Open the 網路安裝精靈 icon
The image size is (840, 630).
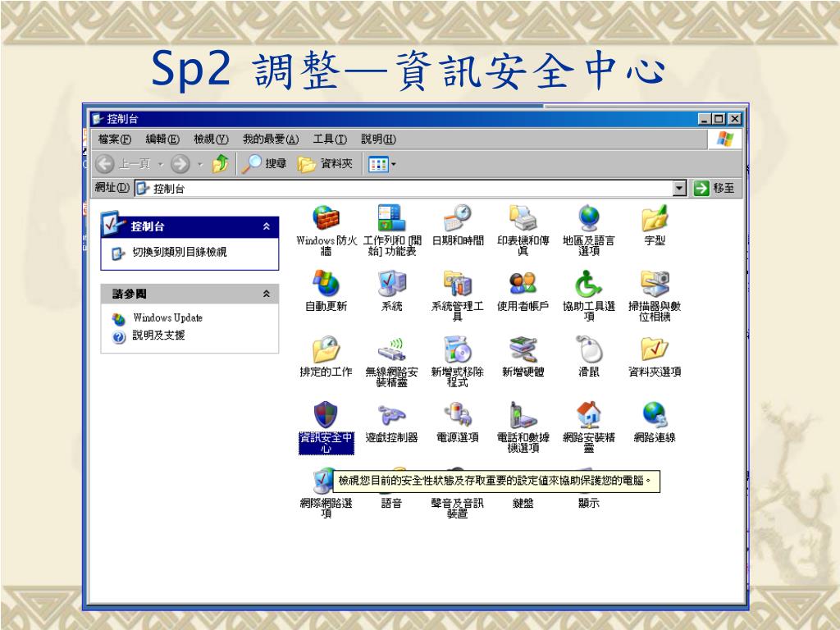coord(589,414)
